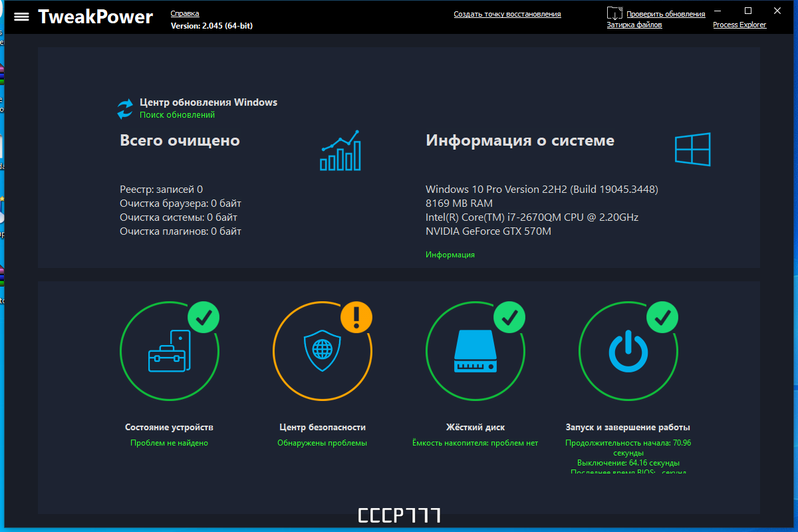Click the Центр обновления Windows heading
This screenshot has width=798, height=532.
tap(208, 102)
